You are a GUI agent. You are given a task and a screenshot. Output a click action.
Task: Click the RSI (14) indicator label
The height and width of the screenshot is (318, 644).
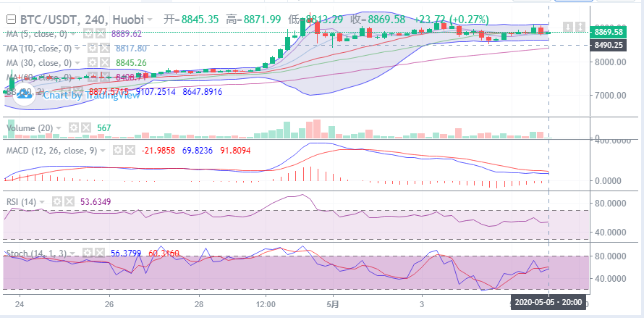point(22,201)
